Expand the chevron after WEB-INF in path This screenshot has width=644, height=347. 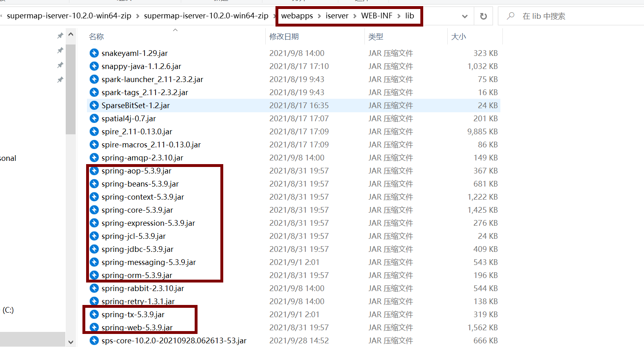(399, 16)
